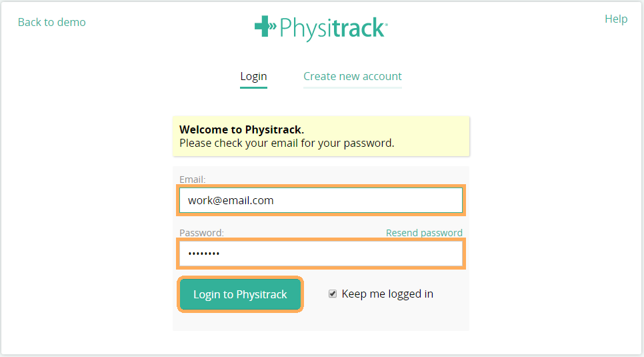
Task: Submit with the Login to Physitrack button
Action: click(240, 294)
